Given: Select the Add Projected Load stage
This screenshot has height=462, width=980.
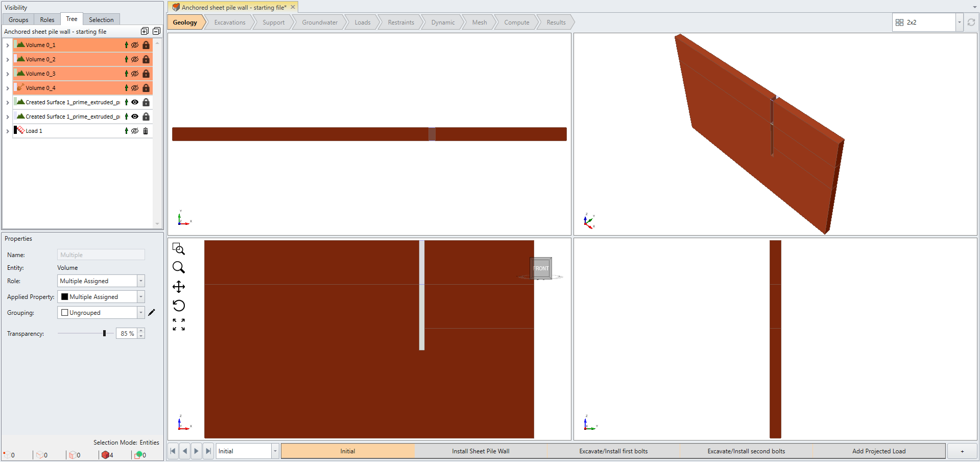Looking at the screenshot, I should pyautogui.click(x=879, y=451).
